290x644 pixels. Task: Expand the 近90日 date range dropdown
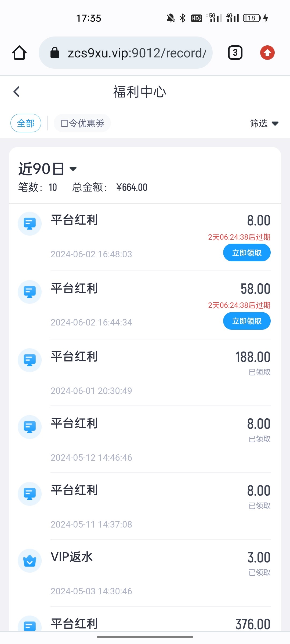[47, 169]
